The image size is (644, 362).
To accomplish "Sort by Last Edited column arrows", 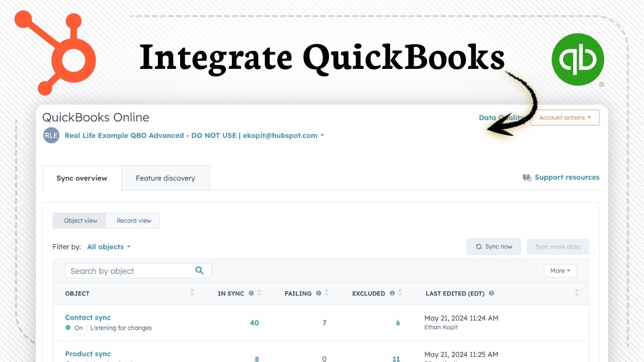I will click(x=577, y=293).
